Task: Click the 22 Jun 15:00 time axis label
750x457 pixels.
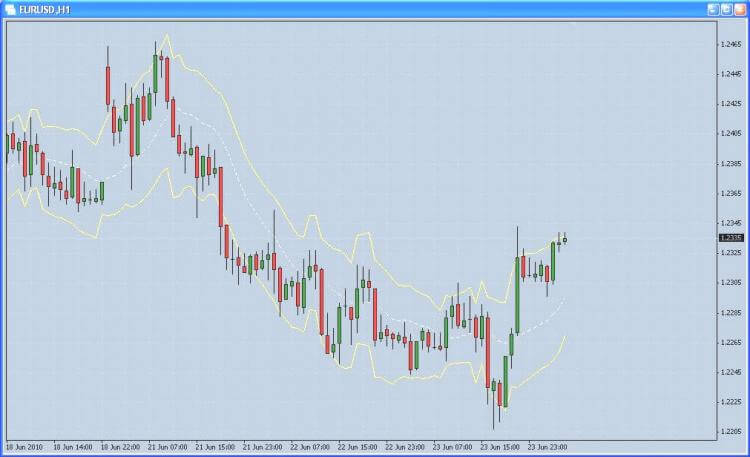Action: 357,447
